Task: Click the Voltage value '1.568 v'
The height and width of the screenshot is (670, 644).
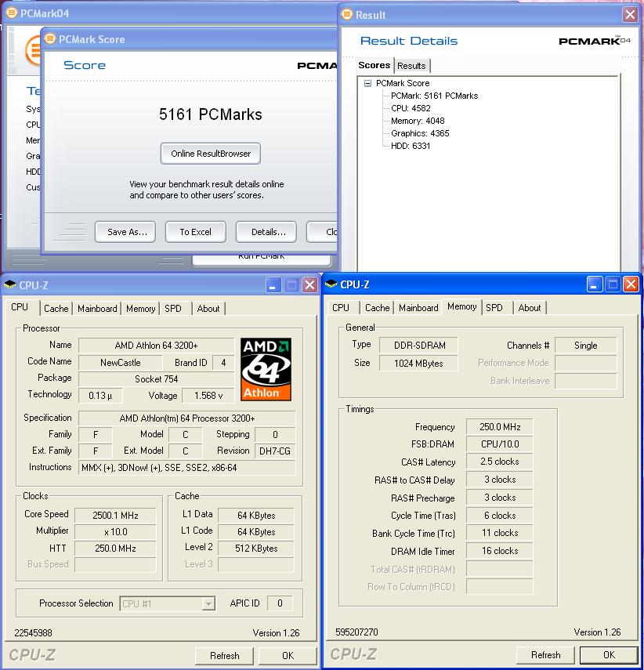Action: [208, 396]
